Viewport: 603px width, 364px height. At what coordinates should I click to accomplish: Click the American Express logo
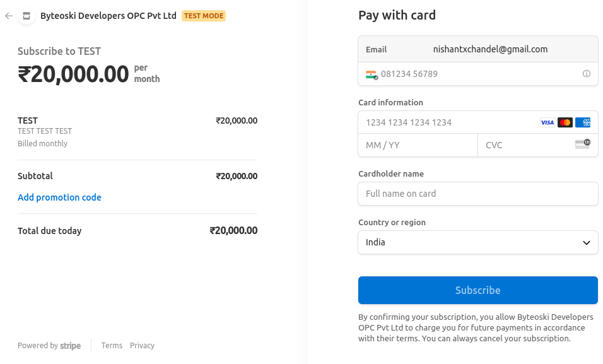click(583, 122)
